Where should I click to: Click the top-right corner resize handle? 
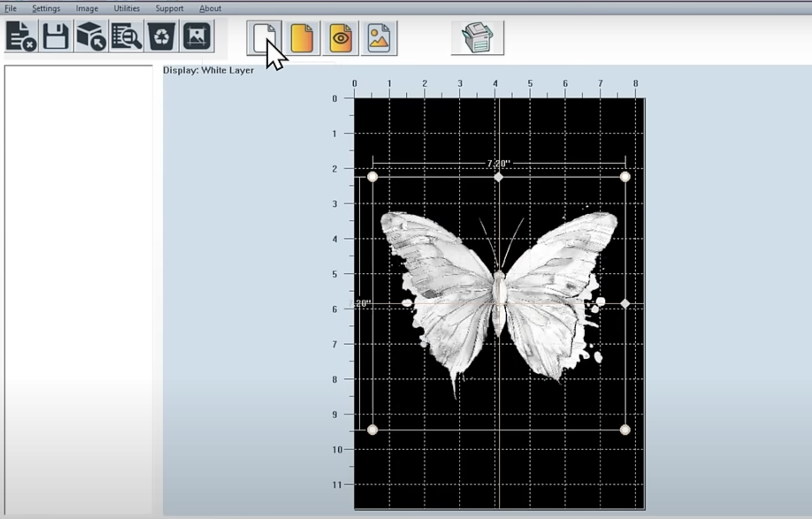625,177
